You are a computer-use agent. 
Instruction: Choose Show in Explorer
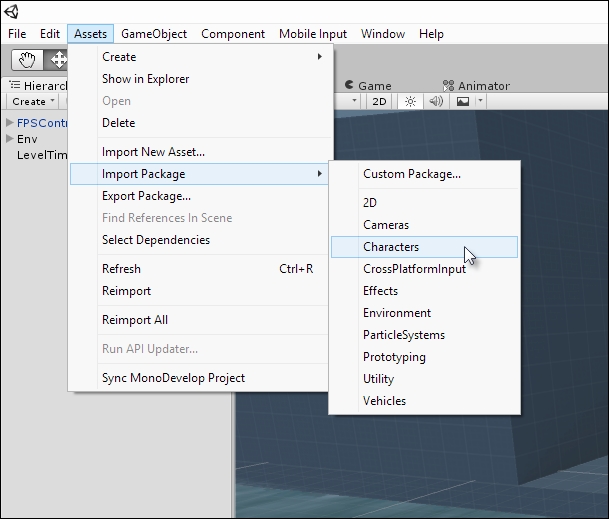click(x=200, y=79)
